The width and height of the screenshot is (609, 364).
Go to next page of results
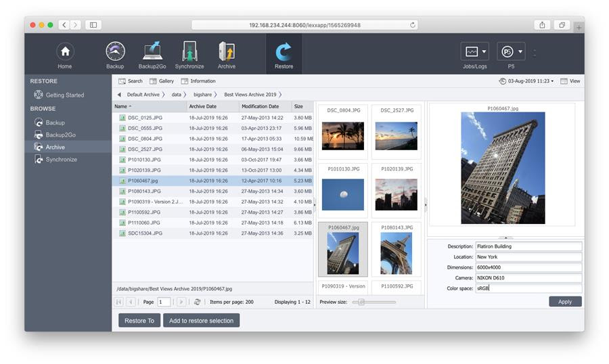(181, 302)
